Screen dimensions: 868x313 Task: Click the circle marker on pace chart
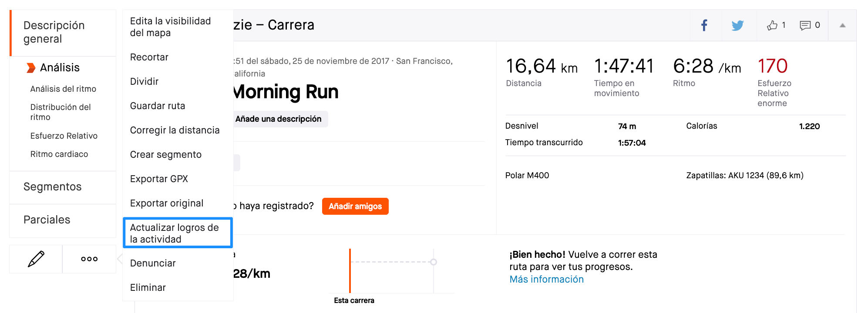pyautogui.click(x=433, y=262)
